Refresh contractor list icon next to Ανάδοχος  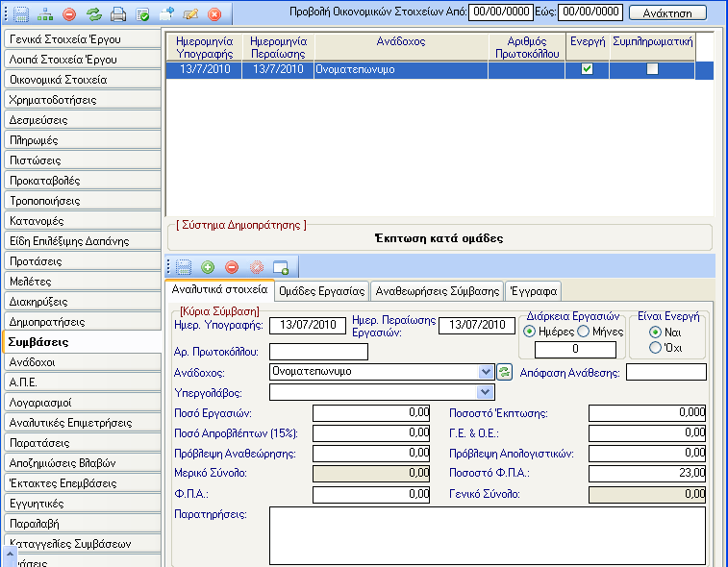coord(504,372)
